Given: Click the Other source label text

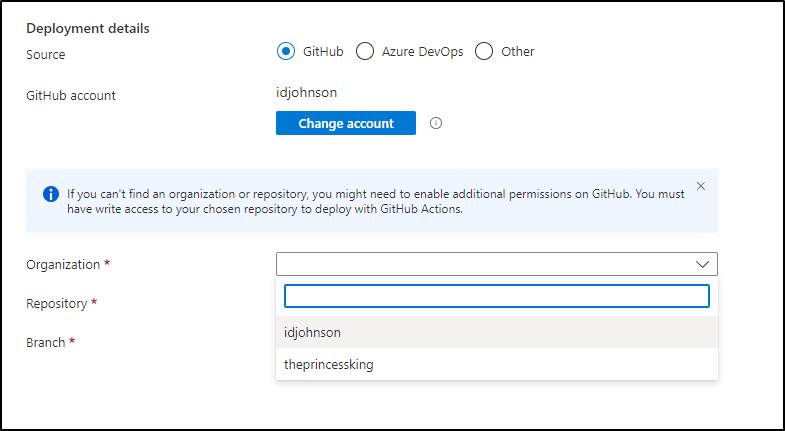Looking at the screenshot, I should 518,52.
